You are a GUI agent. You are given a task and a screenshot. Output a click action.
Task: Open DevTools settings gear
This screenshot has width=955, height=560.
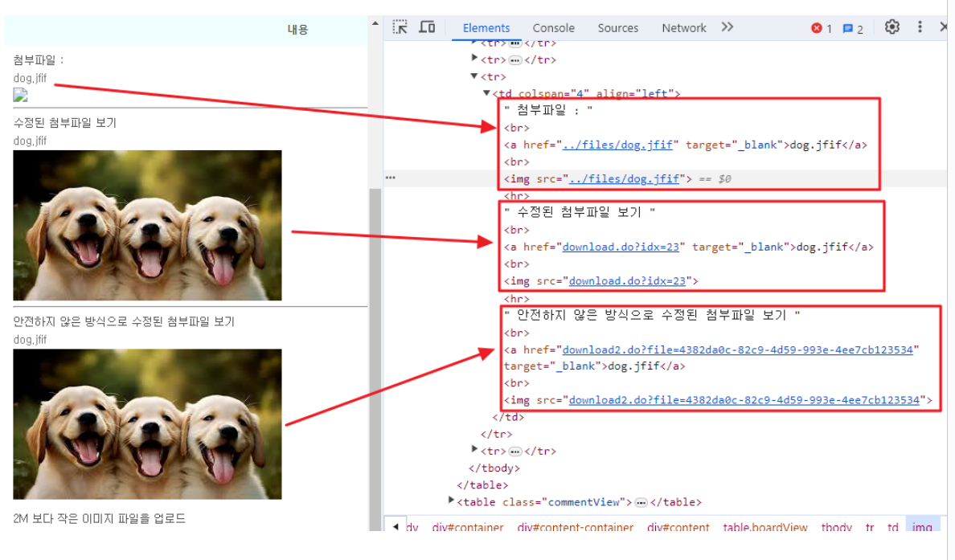click(891, 27)
